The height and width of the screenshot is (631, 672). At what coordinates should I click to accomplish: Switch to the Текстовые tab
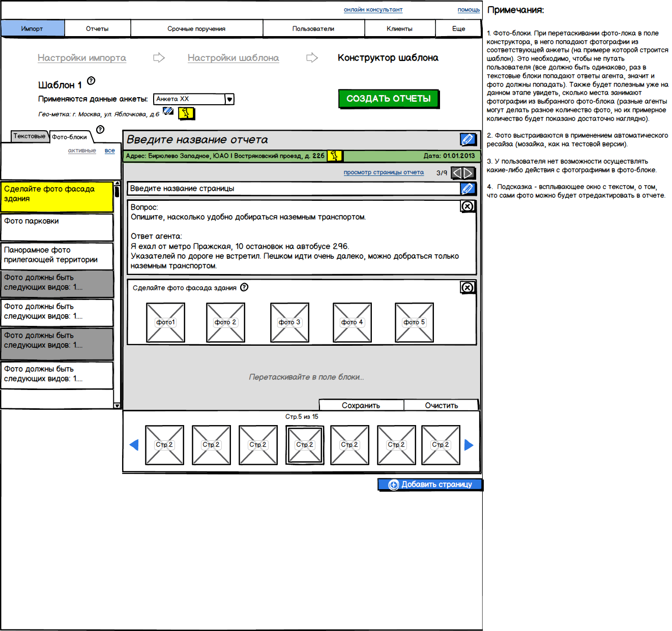(x=30, y=136)
